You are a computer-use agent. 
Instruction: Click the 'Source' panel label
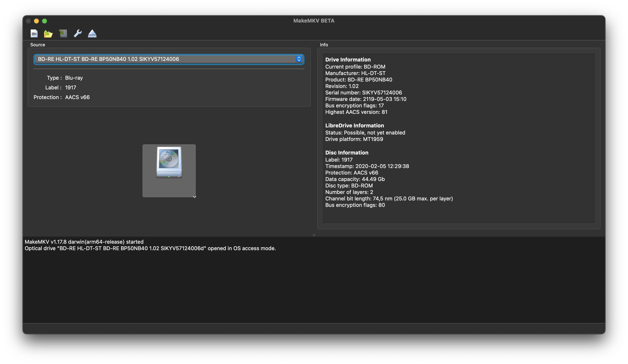38,45
